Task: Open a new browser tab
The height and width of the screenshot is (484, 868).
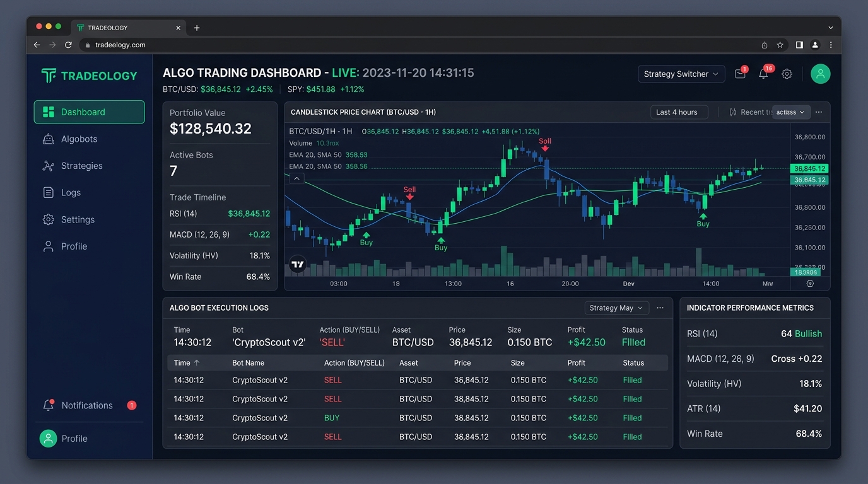Action: point(197,28)
